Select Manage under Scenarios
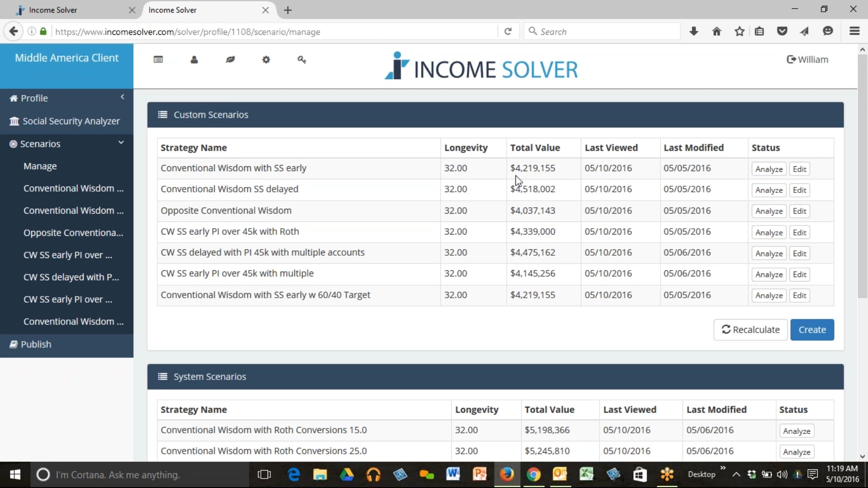The image size is (868, 488). coord(40,166)
